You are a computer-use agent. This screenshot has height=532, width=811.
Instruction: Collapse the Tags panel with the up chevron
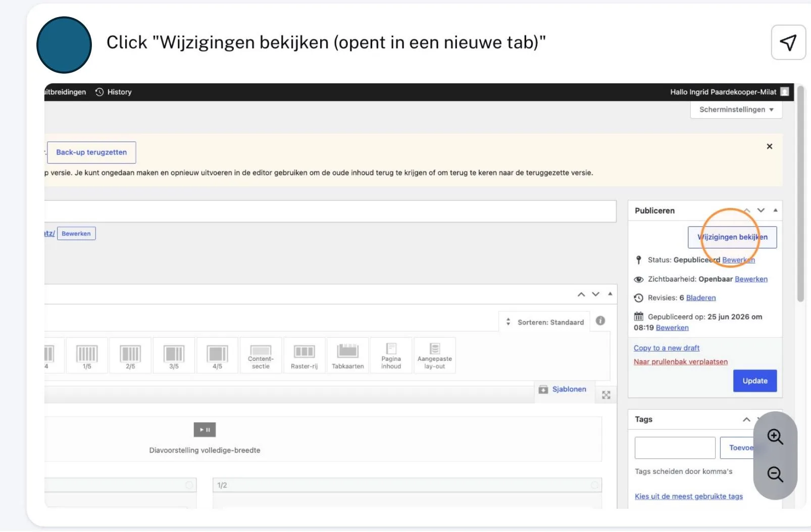coord(746,419)
